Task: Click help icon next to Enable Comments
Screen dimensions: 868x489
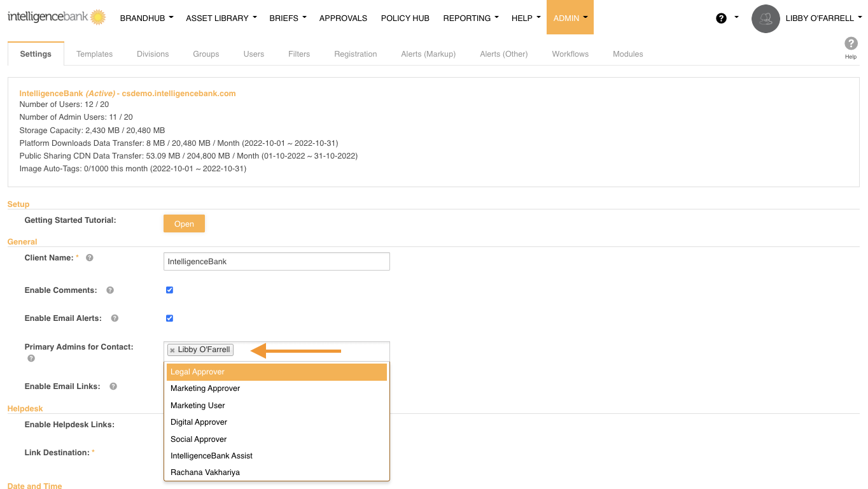Action: click(110, 290)
